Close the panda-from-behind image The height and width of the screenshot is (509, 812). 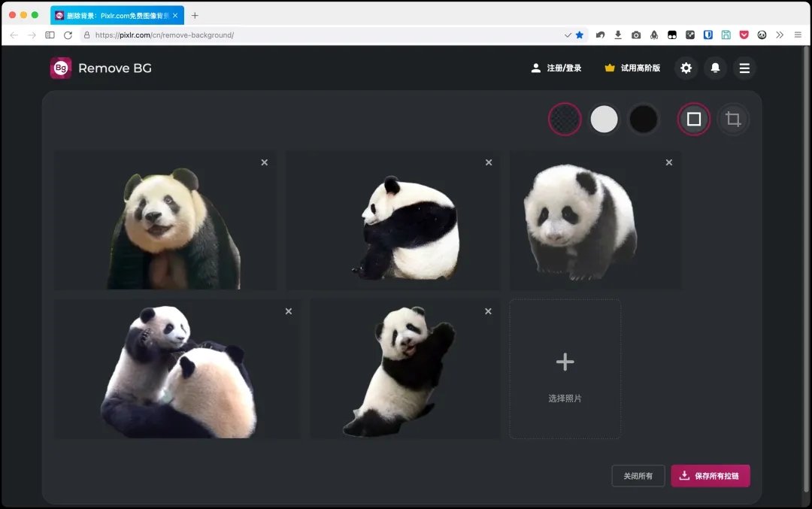coord(489,162)
